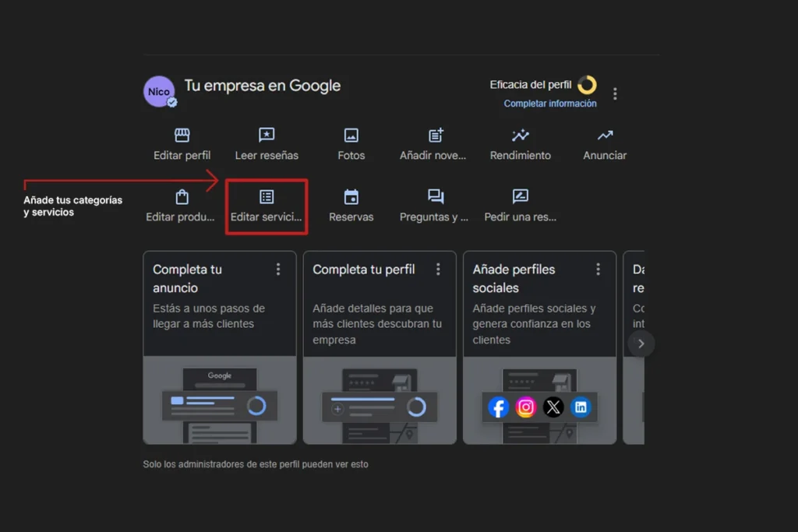Click the X logo in social card
This screenshot has height=532, width=798.
click(553, 407)
